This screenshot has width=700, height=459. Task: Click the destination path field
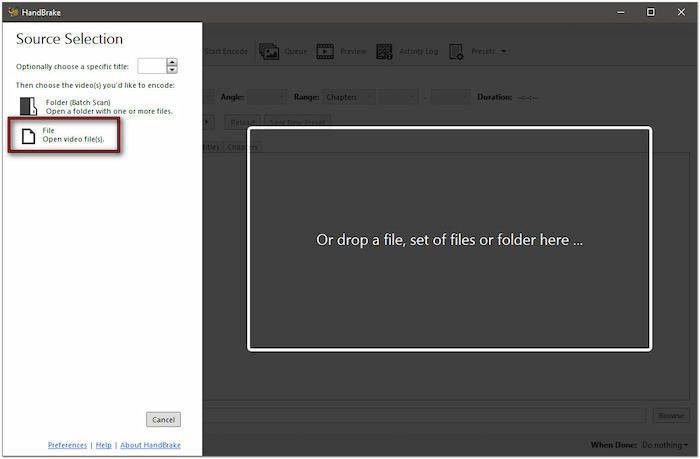pyautogui.click(x=425, y=416)
